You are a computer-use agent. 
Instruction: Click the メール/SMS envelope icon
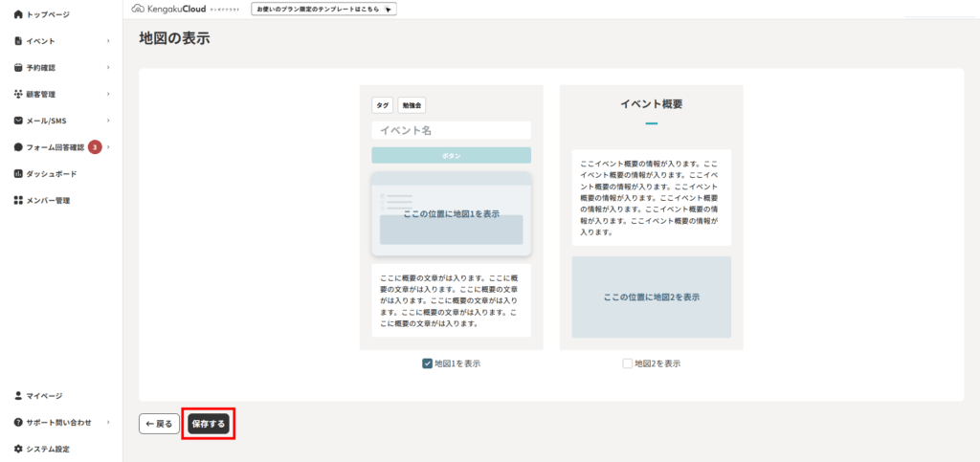point(18,121)
